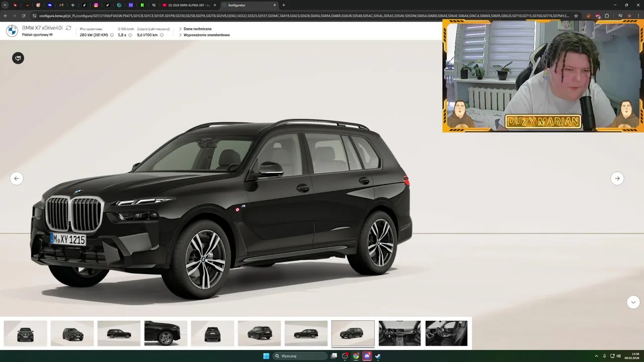Select the currently highlighted car thumbnail

353,333
